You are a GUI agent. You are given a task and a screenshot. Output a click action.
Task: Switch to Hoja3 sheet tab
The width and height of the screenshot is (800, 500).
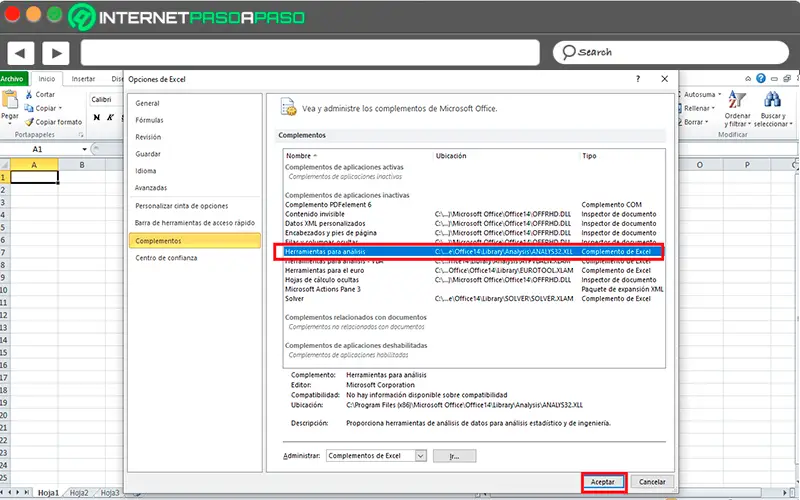(x=110, y=493)
